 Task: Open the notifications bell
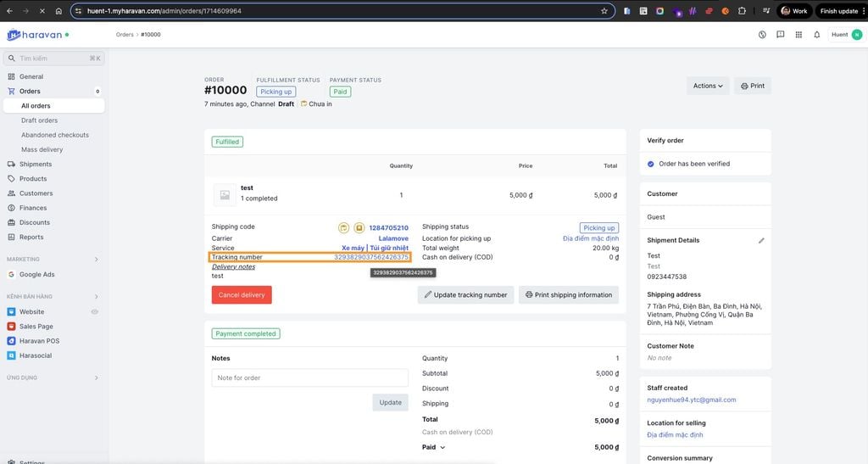coord(816,35)
